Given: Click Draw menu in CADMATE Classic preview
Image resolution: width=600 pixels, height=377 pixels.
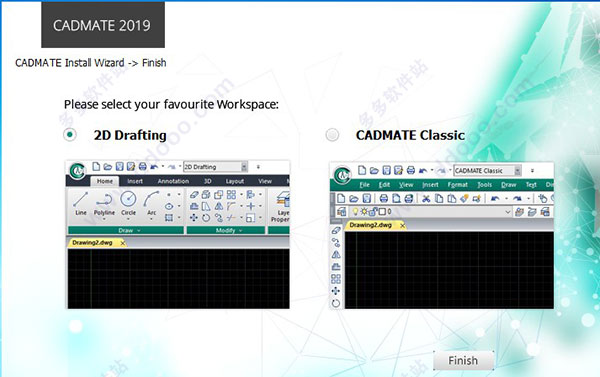Looking at the screenshot, I should [x=509, y=185].
